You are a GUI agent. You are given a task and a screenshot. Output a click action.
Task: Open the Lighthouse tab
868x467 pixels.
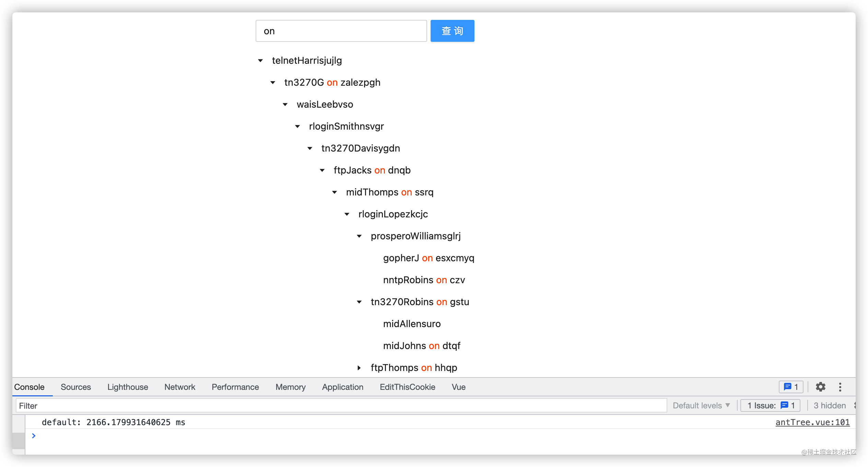tap(128, 387)
